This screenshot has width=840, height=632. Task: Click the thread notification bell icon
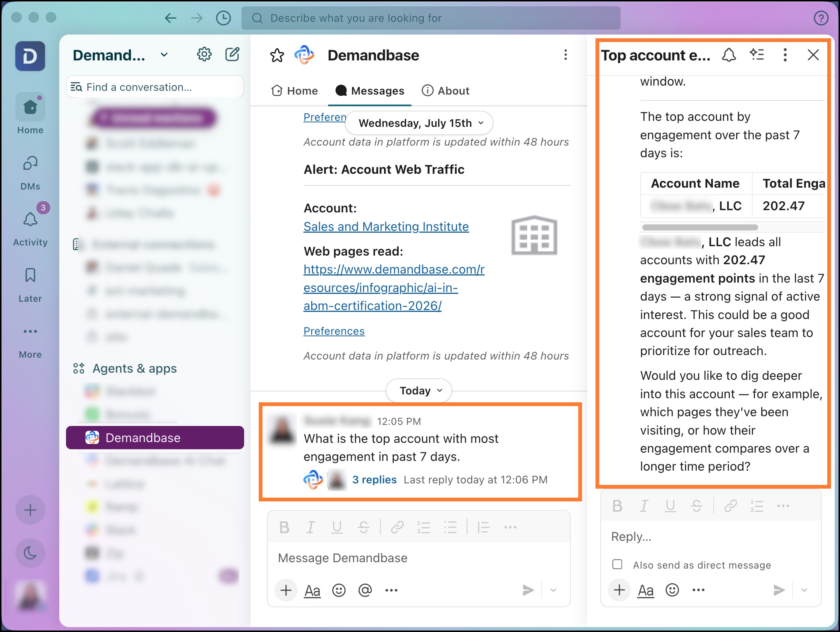728,55
